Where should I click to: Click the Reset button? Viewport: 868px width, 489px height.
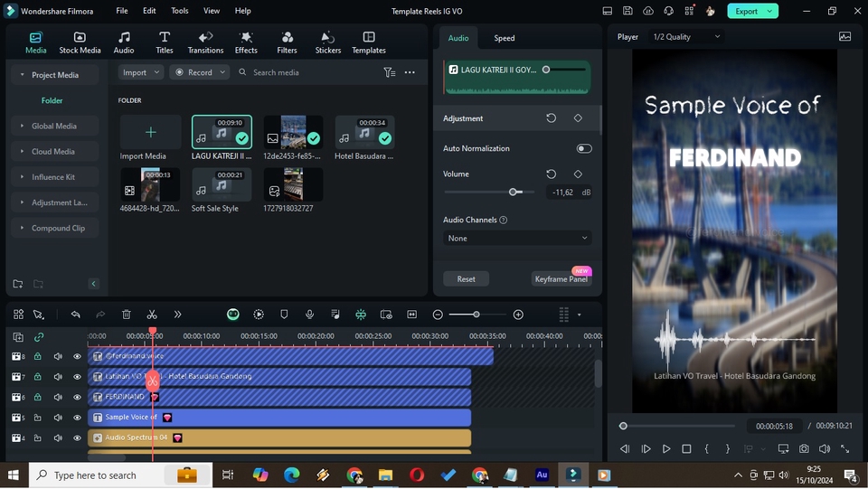[466, 279]
